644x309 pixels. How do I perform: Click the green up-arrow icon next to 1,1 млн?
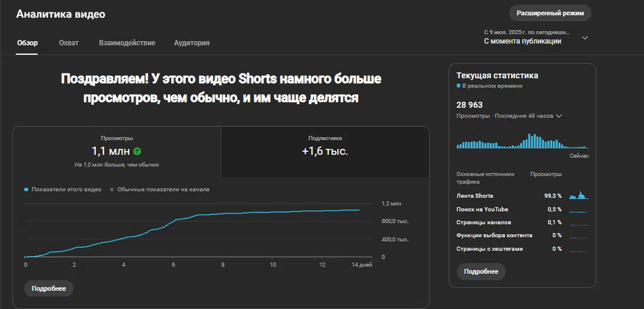pyautogui.click(x=137, y=152)
